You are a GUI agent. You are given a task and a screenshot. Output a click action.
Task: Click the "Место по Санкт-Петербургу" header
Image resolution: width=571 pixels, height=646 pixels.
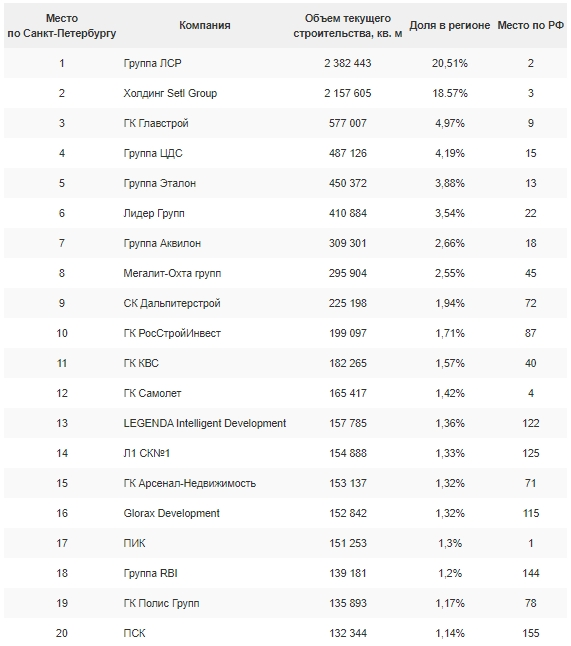coord(62,26)
